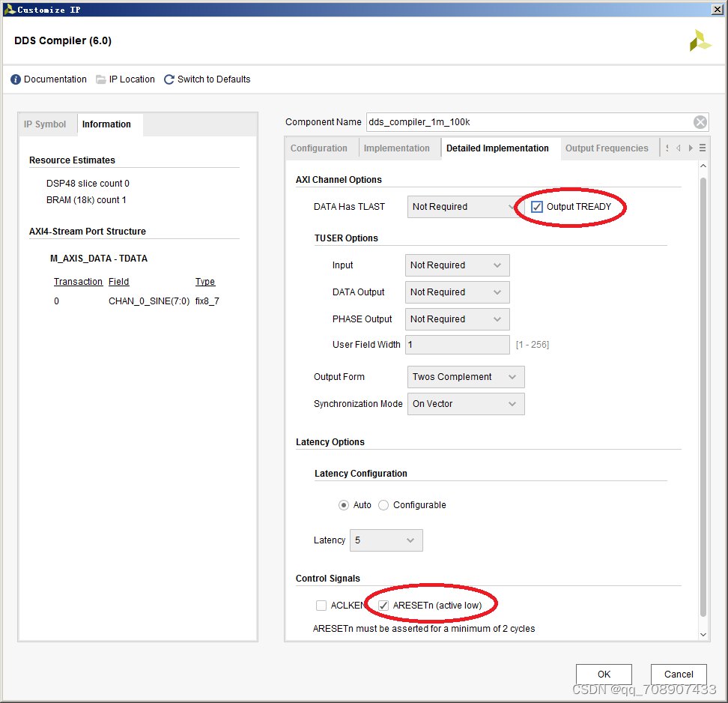Open the tab list menu icon

[x=703, y=148]
